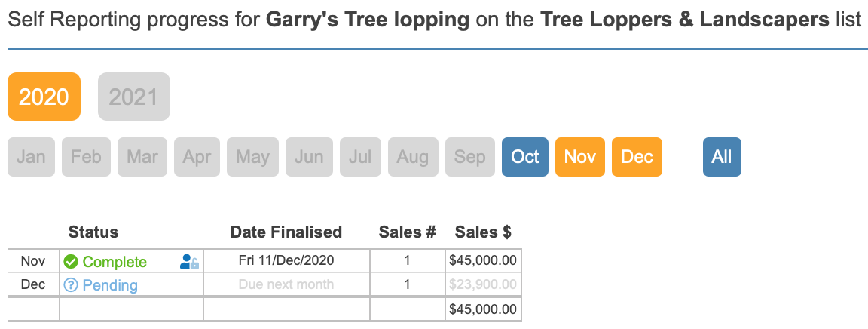868x329 pixels.
Task: Select the Oct month button
Action: [x=524, y=157]
